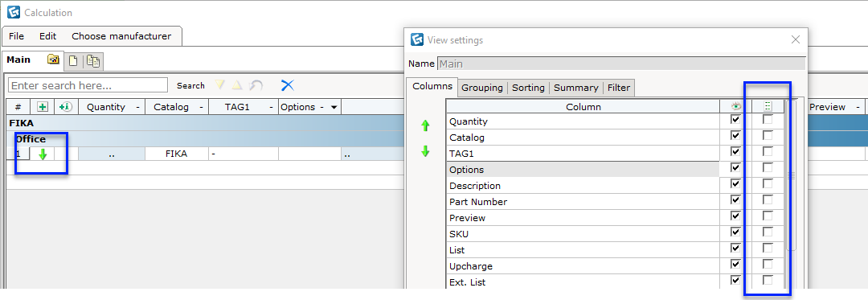Tick the list-icon column checkbox for Catalog
This screenshot has height=300, width=868.
click(x=768, y=136)
